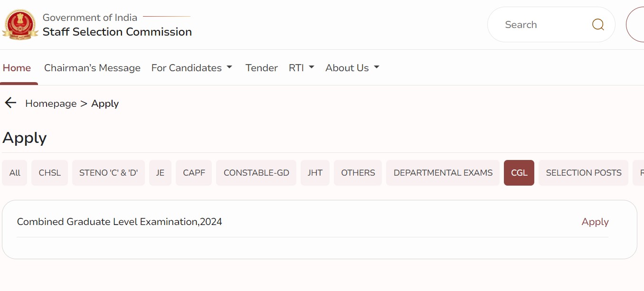The height and width of the screenshot is (291, 644).
Task: Open the SELECTION POSTS tab
Action: (583, 173)
